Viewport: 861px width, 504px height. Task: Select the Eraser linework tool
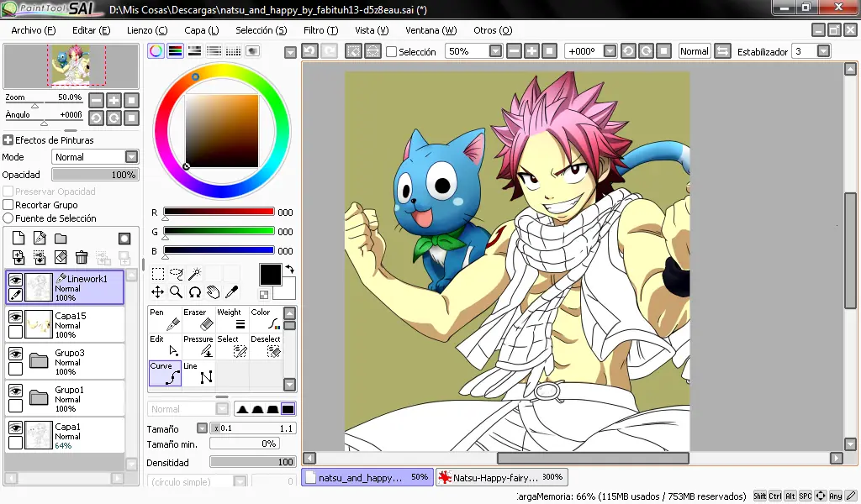(198, 320)
